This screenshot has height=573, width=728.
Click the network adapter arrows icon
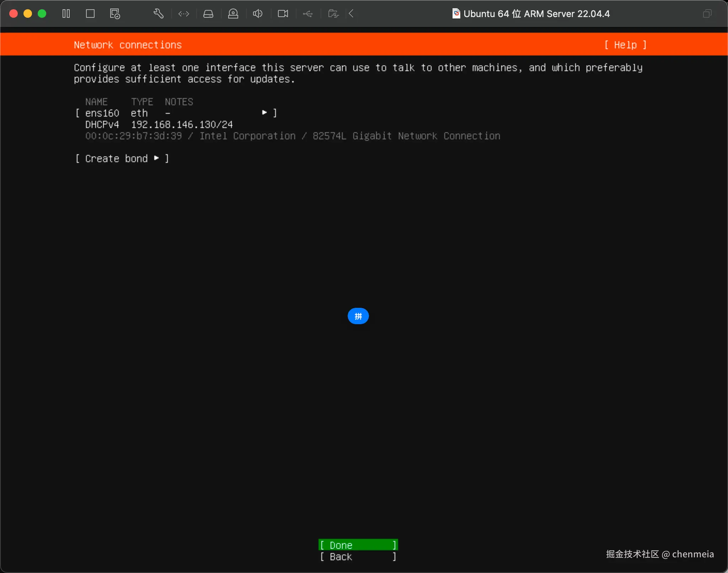[184, 14]
